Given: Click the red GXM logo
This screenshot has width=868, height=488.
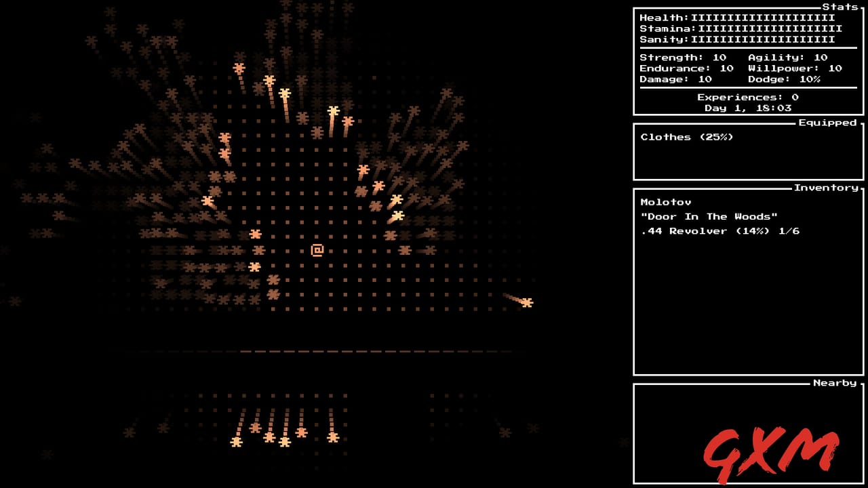Looking at the screenshot, I should click(770, 452).
